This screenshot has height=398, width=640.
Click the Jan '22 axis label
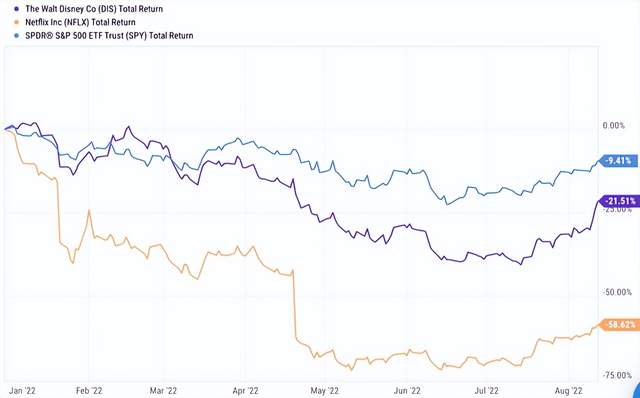point(23,391)
